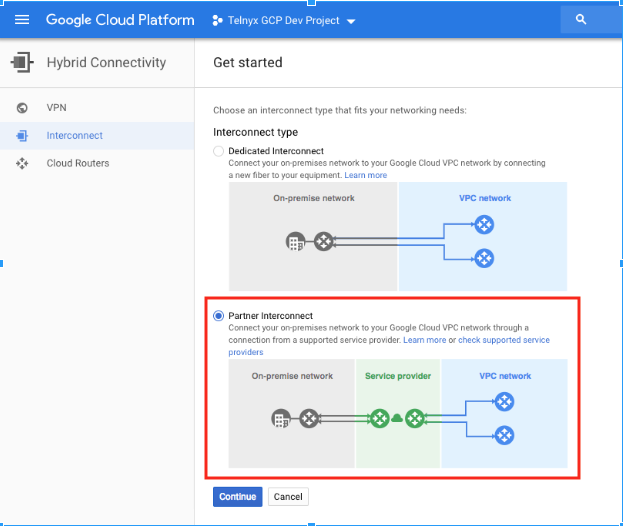Open Cloud Routers in the sidebar
This screenshot has width=623, height=526.
pos(97,163)
